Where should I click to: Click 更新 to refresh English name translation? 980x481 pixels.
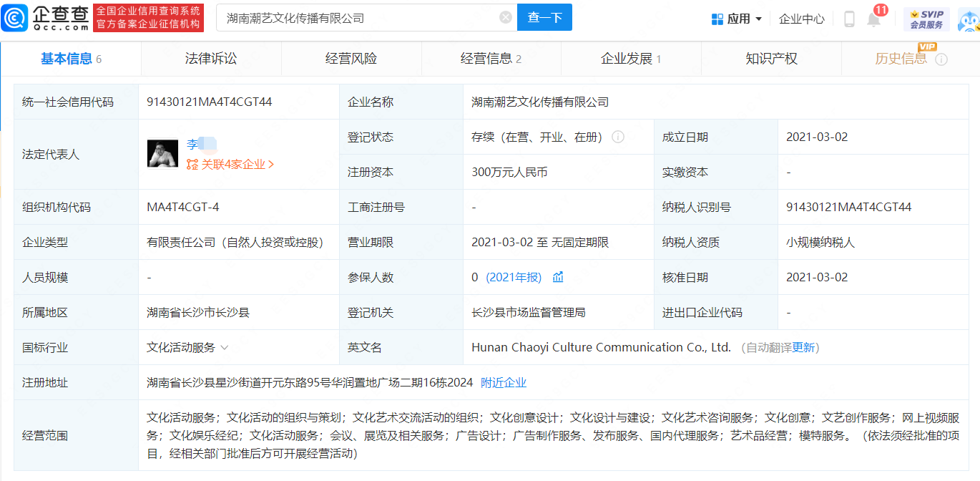(803, 348)
